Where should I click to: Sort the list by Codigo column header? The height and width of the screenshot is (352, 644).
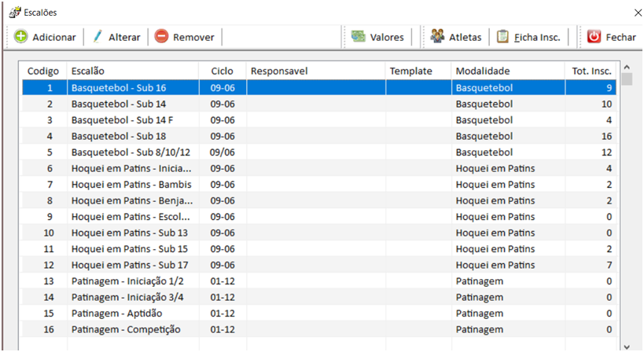42,71
